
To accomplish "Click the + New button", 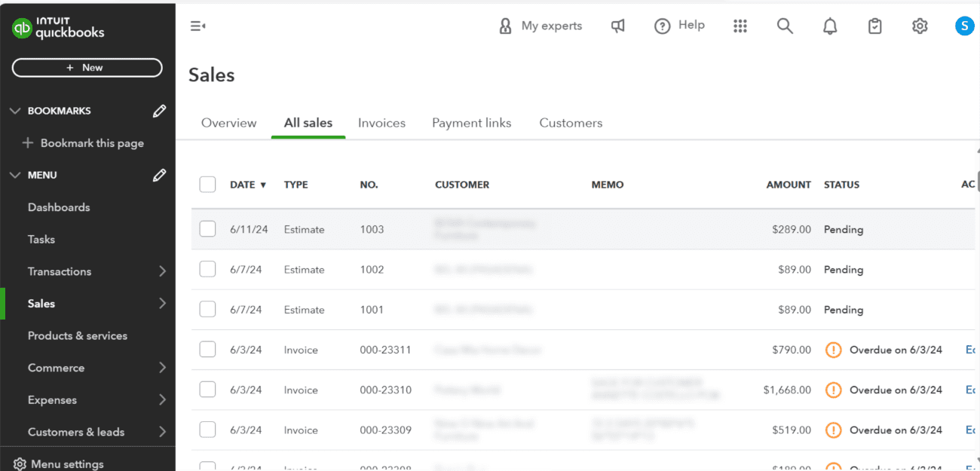I will click(x=87, y=68).
